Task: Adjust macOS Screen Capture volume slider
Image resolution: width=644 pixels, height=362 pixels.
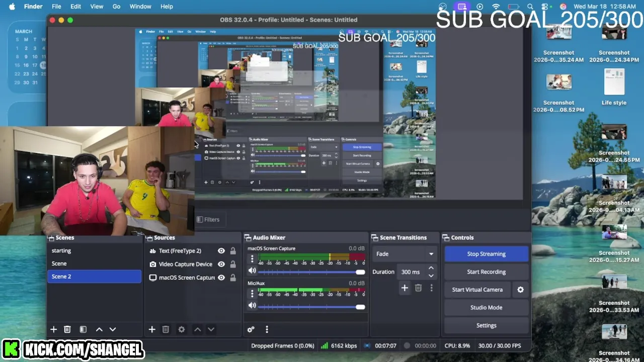Action: point(312,272)
